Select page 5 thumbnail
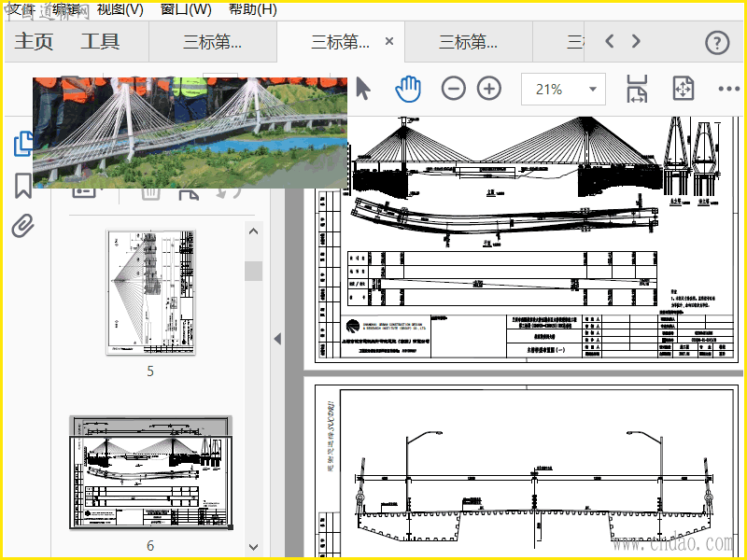This screenshot has width=747, height=560. coord(150,292)
